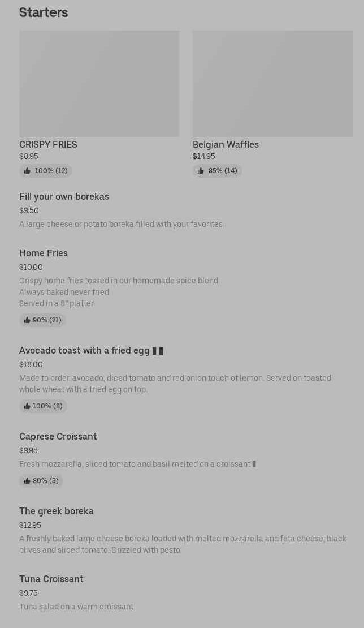Open the Caprese Croissant item title
Image resolution: width=364 pixels, height=628 pixels.
[58, 437]
